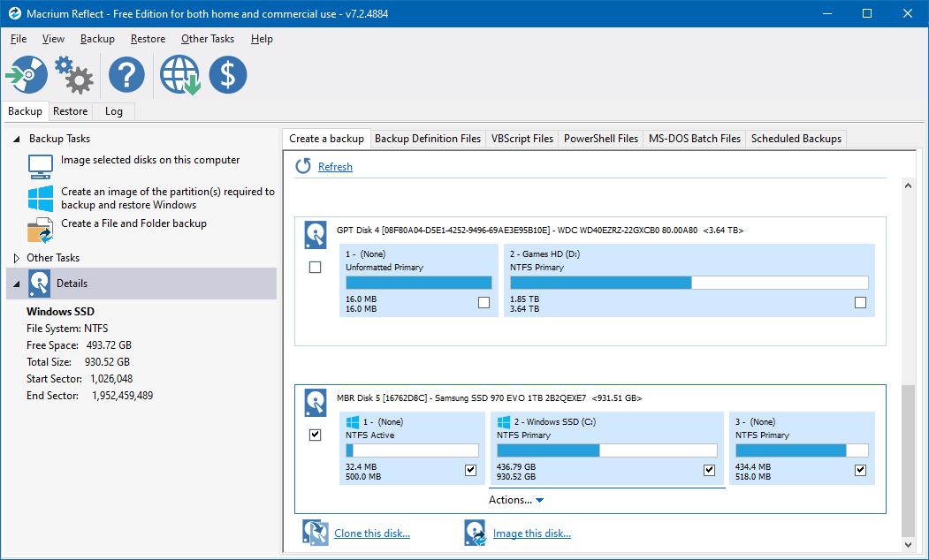Click the GPT Disk 4 drive icon
929x560 pixels.
316,235
